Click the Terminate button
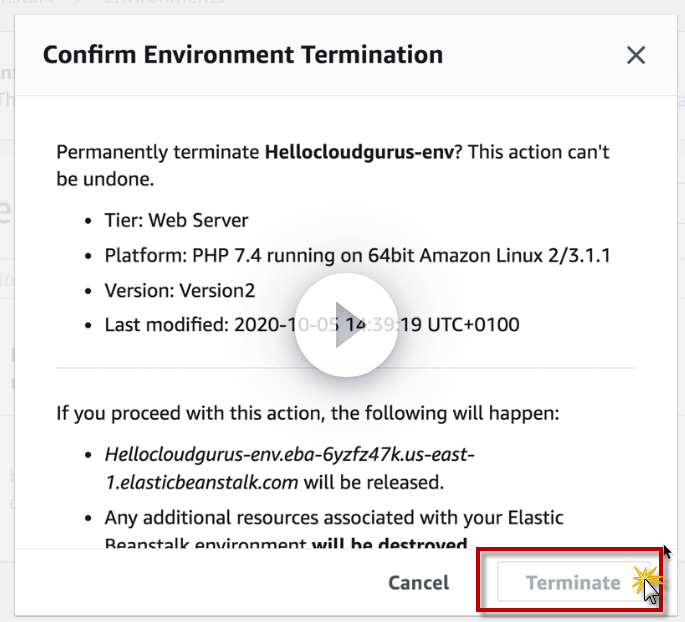Screen dimensions: 685x622 [x=573, y=583]
